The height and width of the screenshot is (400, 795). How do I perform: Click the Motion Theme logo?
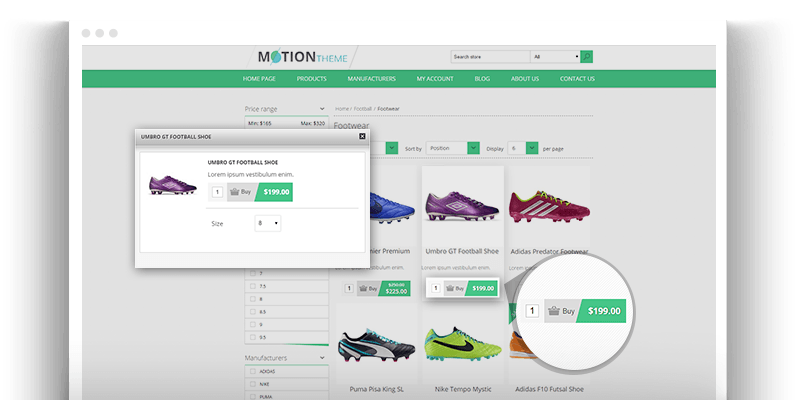(299, 57)
